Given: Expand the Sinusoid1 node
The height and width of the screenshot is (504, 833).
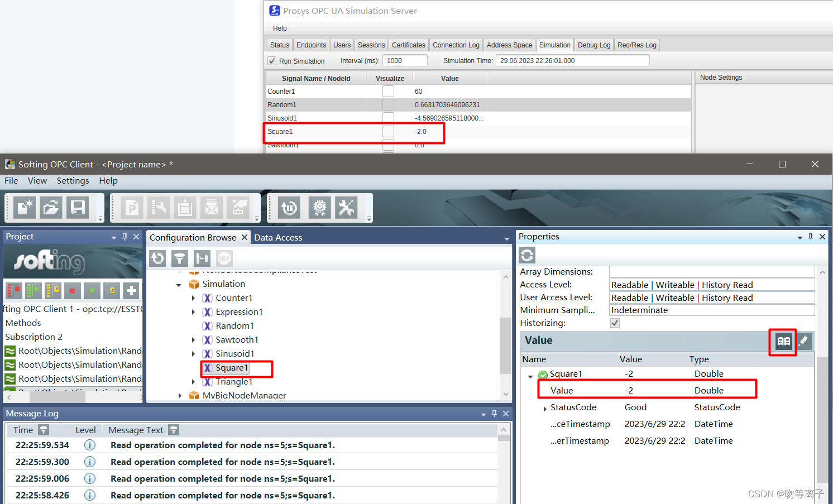Looking at the screenshot, I should pos(193,354).
